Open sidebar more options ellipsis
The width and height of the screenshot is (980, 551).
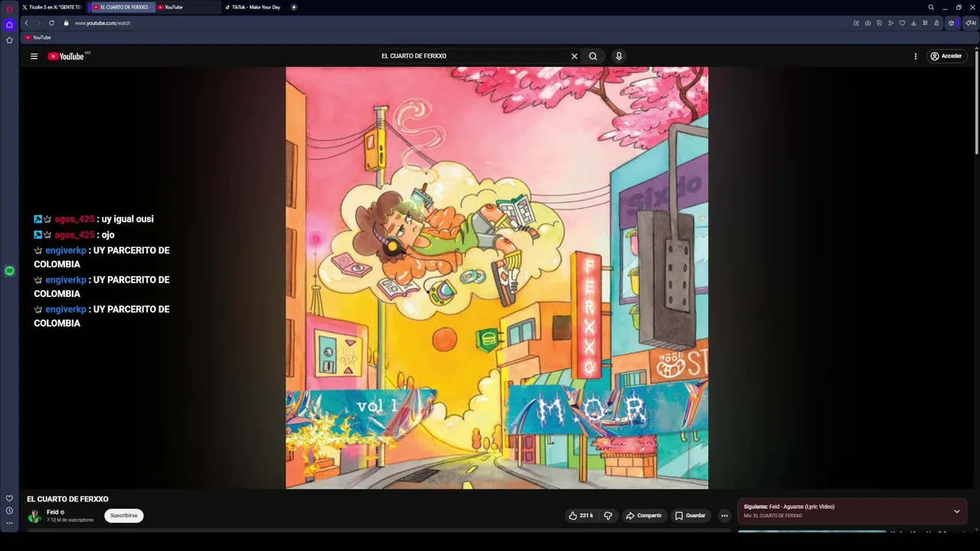pos(9,523)
